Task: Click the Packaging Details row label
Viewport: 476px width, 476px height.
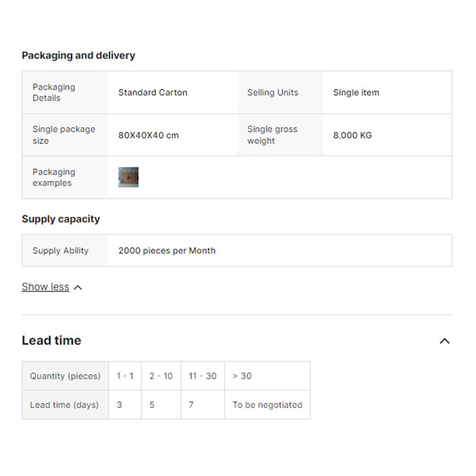Action: (x=54, y=92)
